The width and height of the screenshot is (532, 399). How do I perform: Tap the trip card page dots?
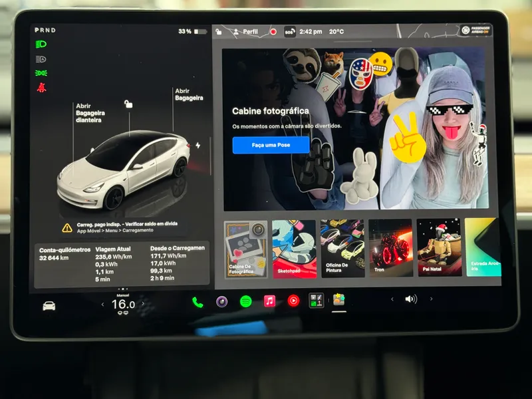[x=123, y=289]
